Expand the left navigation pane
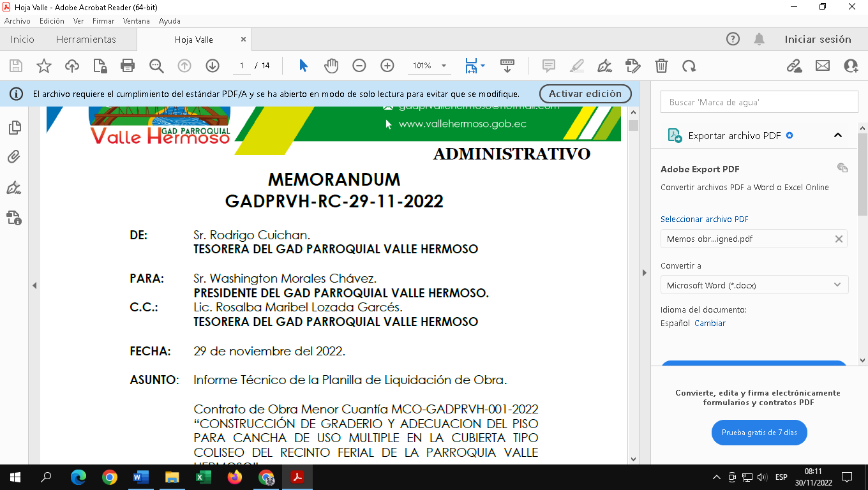Screen dimensions: 868x490 35,286
